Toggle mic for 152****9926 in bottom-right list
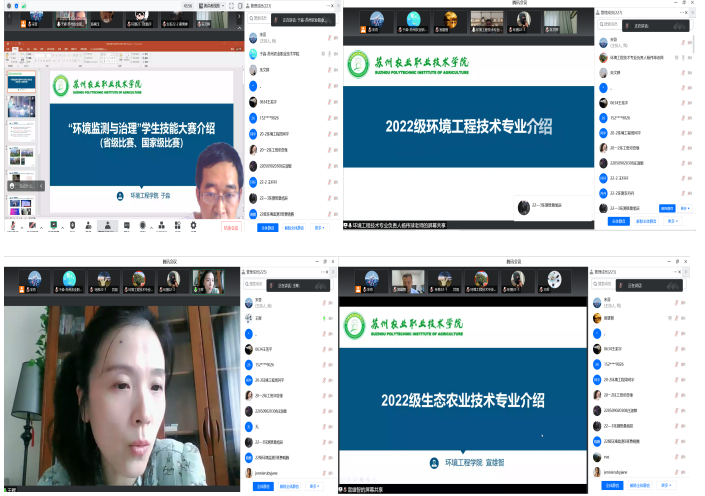This screenshot has height=496, width=705. pyautogui.click(x=677, y=364)
